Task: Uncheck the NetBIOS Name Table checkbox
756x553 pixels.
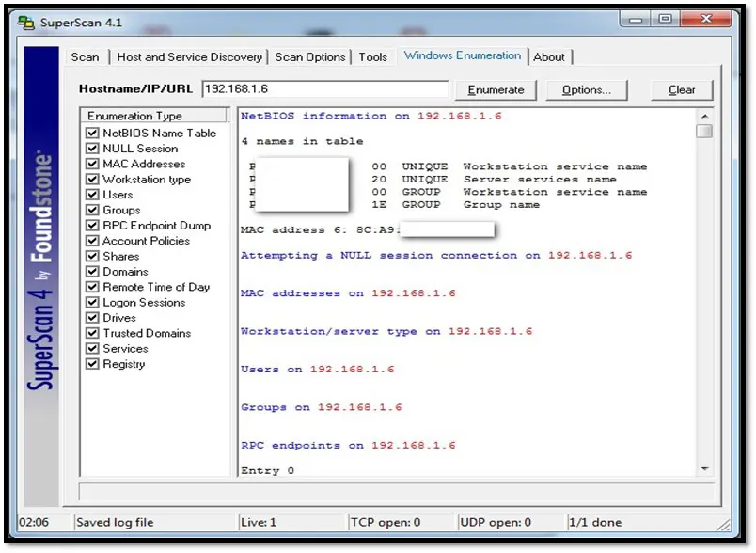Action: 92,134
